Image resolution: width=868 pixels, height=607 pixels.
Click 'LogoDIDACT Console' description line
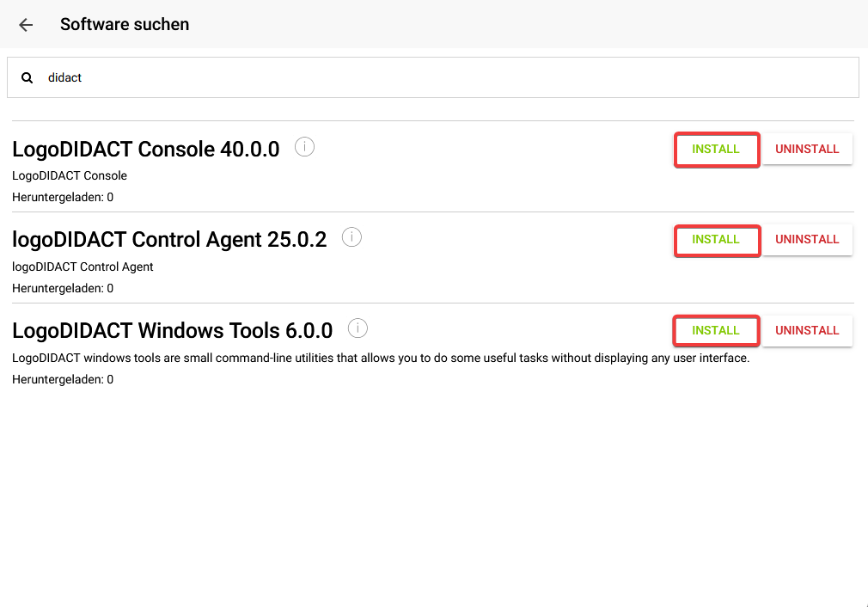point(70,175)
